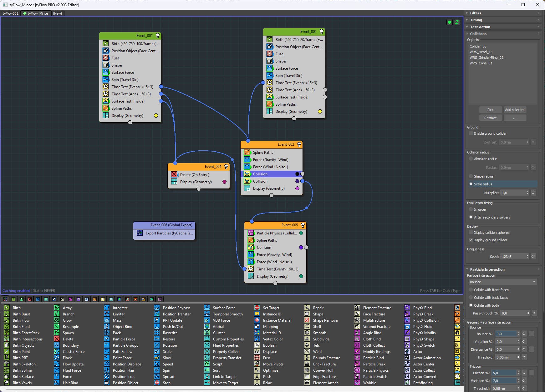
Task: Click the Remove button under Objects
Action: tap(490, 118)
